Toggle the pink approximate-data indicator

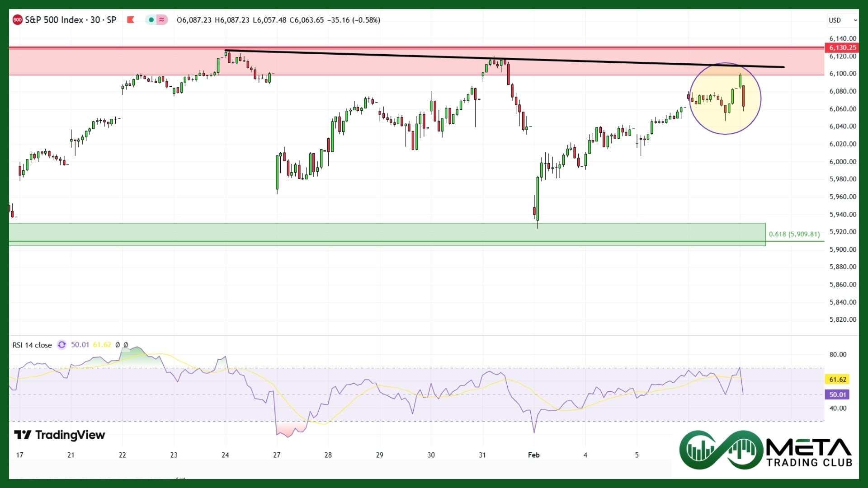pos(162,20)
